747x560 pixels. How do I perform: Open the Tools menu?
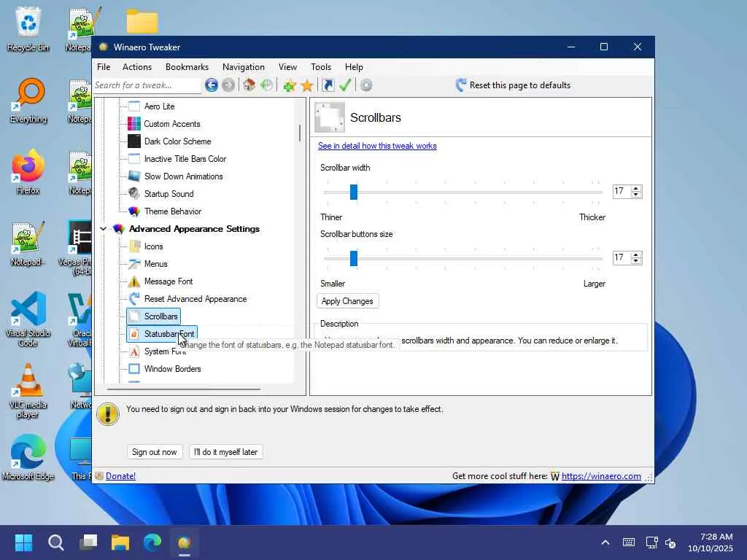[x=321, y=67]
